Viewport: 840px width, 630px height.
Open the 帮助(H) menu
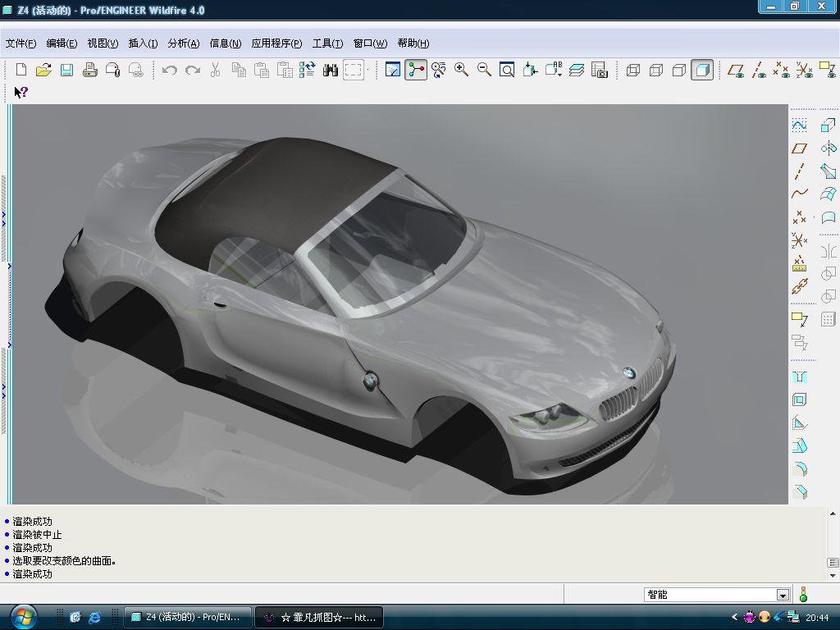pyautogui.click(x=413, y=43)
